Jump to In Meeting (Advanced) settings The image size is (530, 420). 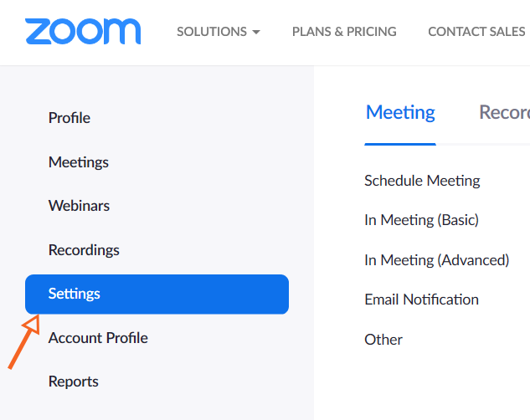click(436, 260)
